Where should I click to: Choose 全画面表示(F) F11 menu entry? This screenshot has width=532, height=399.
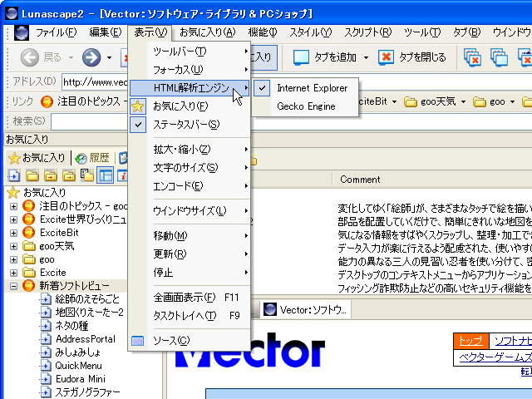coord(190,298)
